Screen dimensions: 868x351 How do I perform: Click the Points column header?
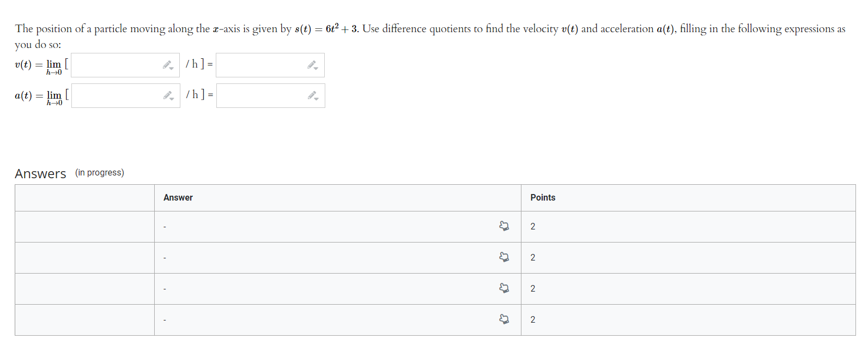[x=543, y=198]
